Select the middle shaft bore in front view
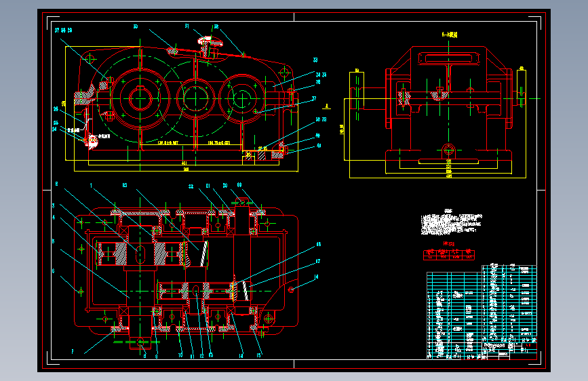588x381 pixels. click(x=195, y=98)
